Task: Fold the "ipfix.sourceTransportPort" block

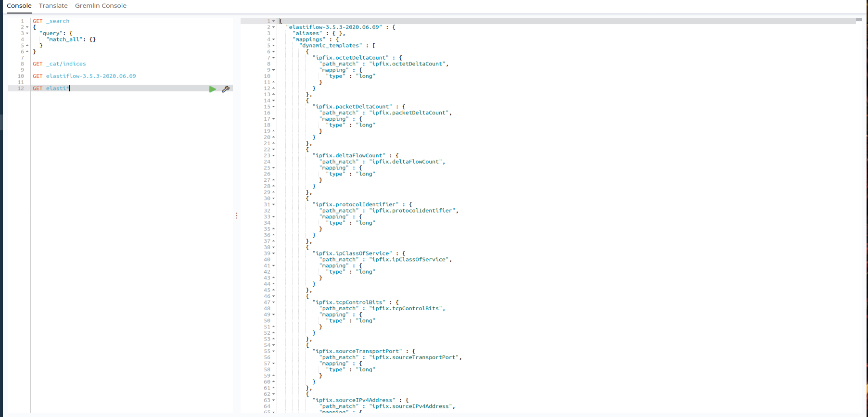Action: (x=274, y=352)
